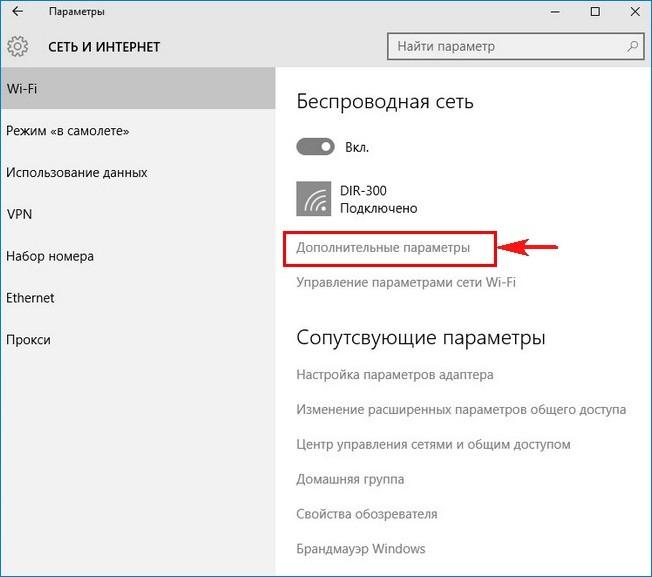Open the Прокси section
Screen dimensions: 652x577
point(138,340)
